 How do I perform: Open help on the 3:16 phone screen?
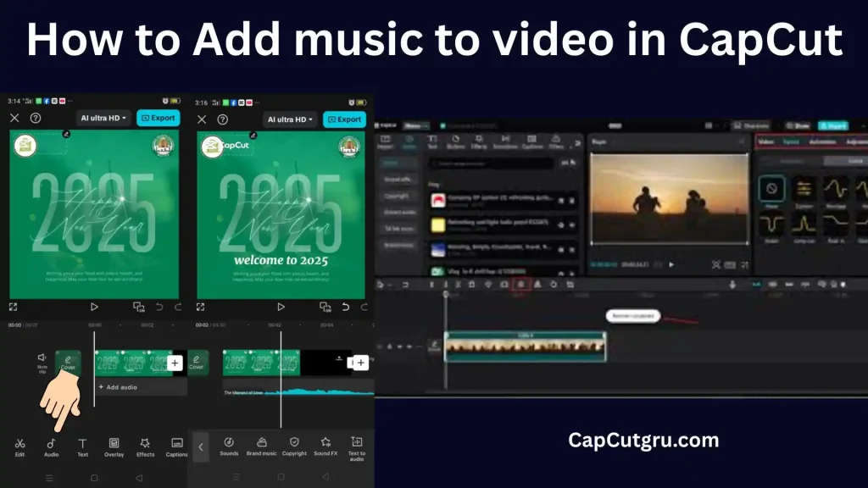223,119
